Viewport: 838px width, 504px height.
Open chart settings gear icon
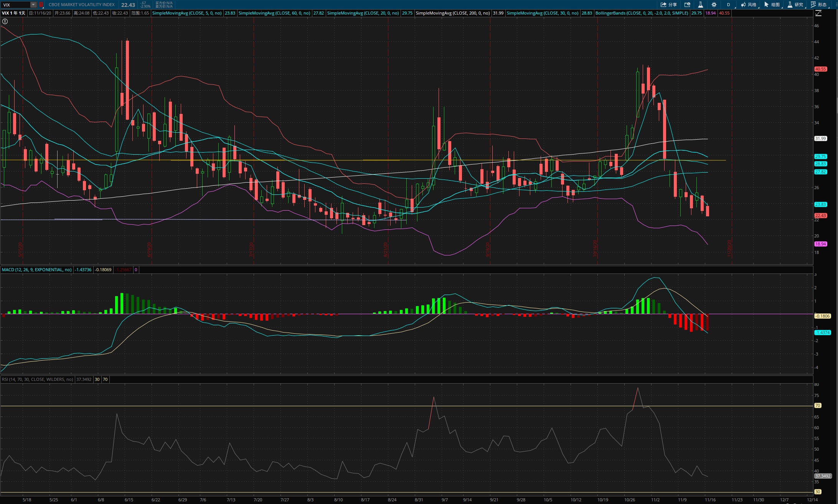pyautogui.click(x=714, y=5)
